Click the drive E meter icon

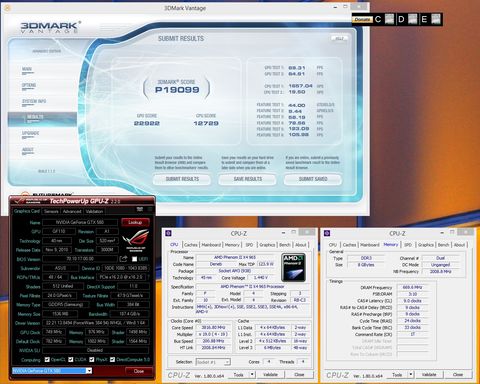point(436,19)
